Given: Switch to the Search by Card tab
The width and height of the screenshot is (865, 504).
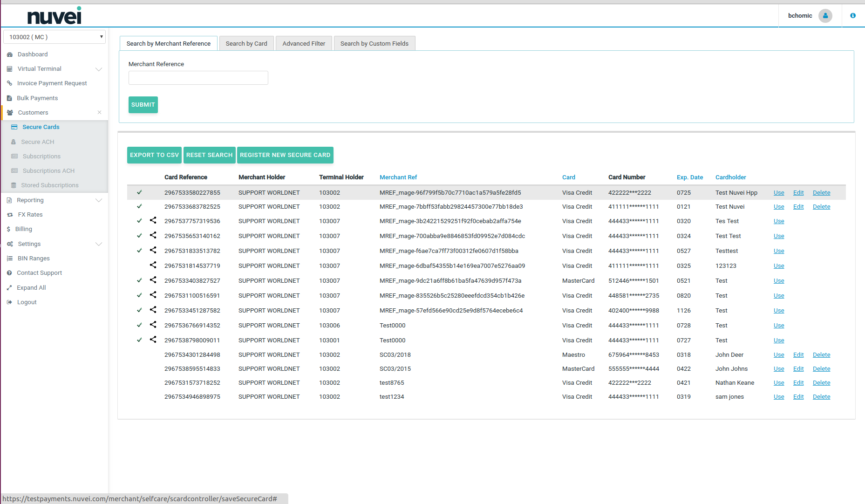Looking at the screenshot, I should coord(246,43).
